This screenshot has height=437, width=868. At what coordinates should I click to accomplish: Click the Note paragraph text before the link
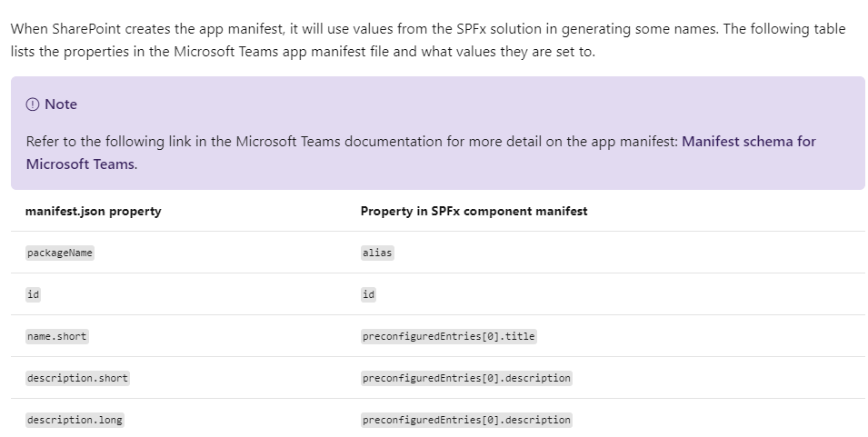[x=352, y=142]
